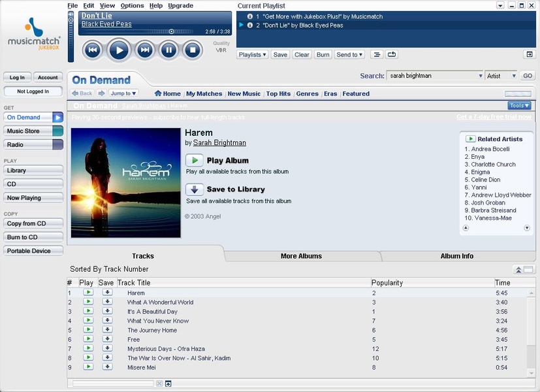Open the Options menu
This screenshot has width=540, height=392.
pos(132,6)
